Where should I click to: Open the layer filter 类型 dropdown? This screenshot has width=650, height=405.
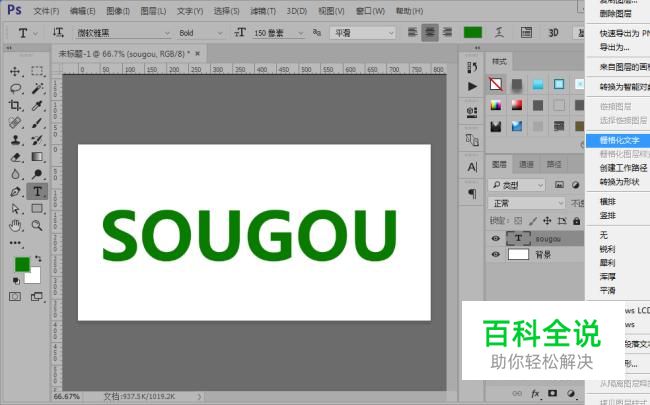point(517,185)
